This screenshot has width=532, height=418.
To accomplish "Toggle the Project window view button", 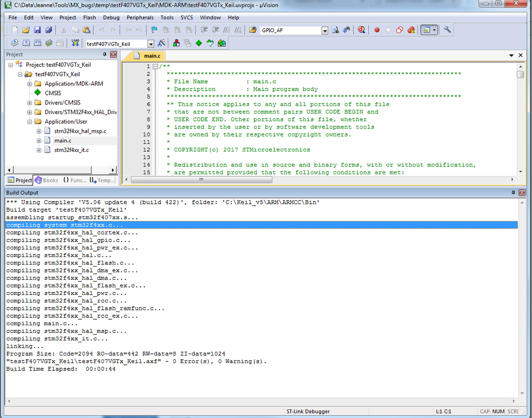I will [x=427, y=30].
